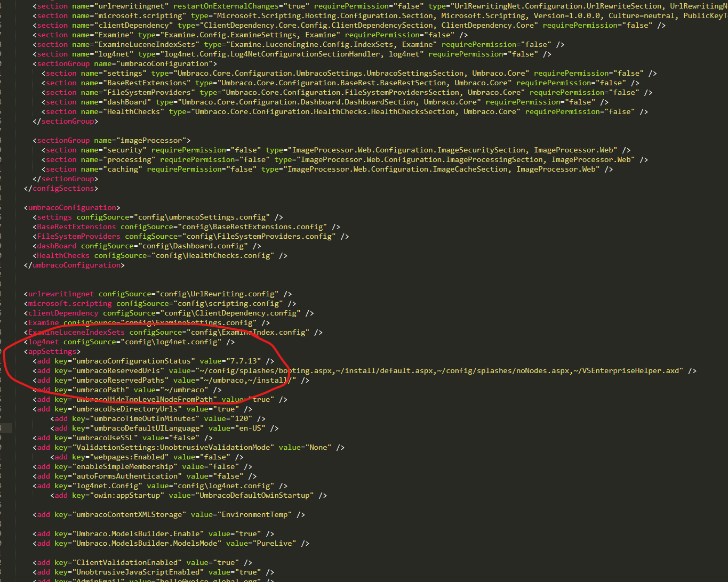Screen dimensions: 728x582
Task: Click the config\umbracoSettings.config path
Action: pyautogui.click(x=203, y=217)
